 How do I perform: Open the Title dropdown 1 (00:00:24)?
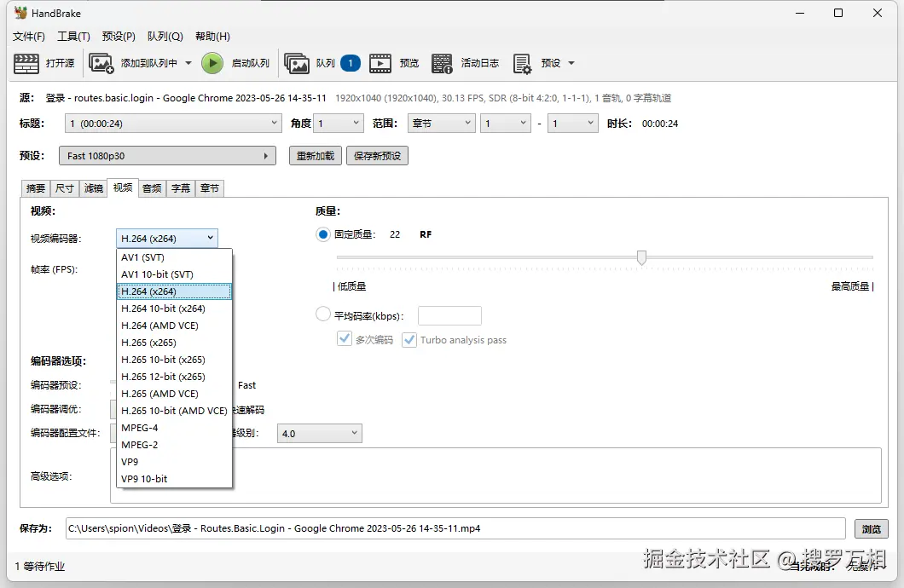(173, 124)
